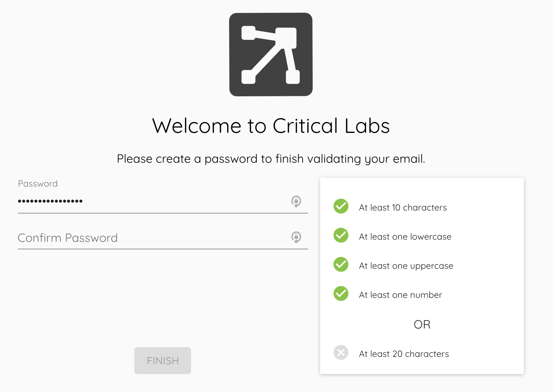Screen dimensions: 553x392
Task: Click the green check beside one uppercase
Action: click(341, 264)
